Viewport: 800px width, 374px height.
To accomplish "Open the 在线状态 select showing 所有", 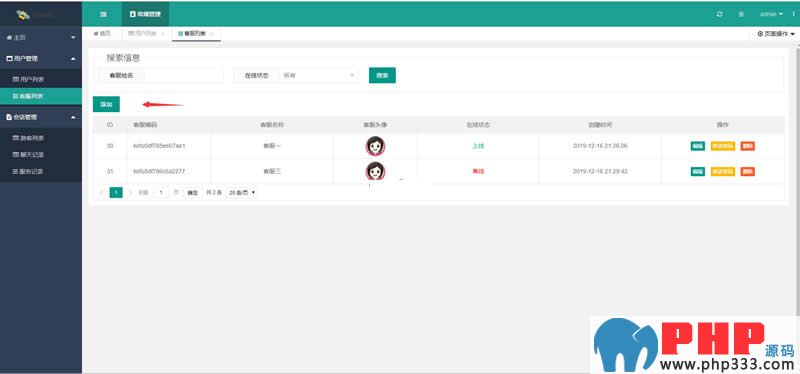I will 318,75.
